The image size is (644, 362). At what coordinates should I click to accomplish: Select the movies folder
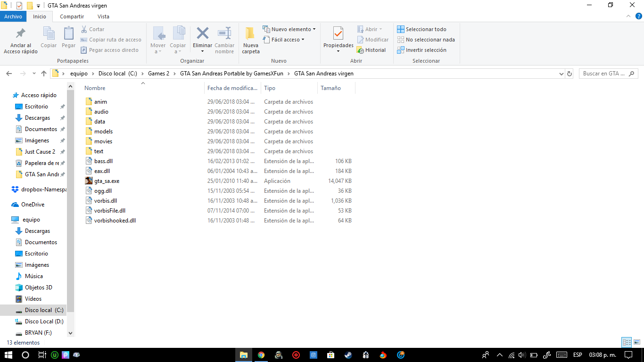pos(103,141)
